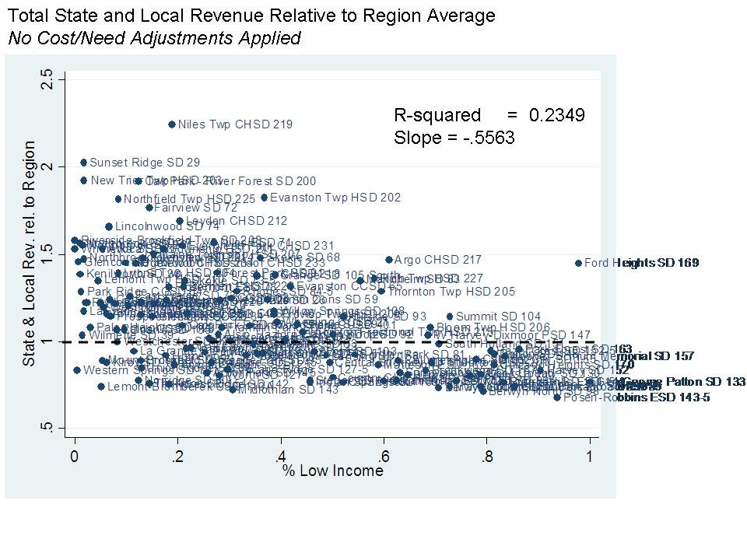Click the Summit SD 104 data point
The image size is (747, 560).
[x=449, y=317]
